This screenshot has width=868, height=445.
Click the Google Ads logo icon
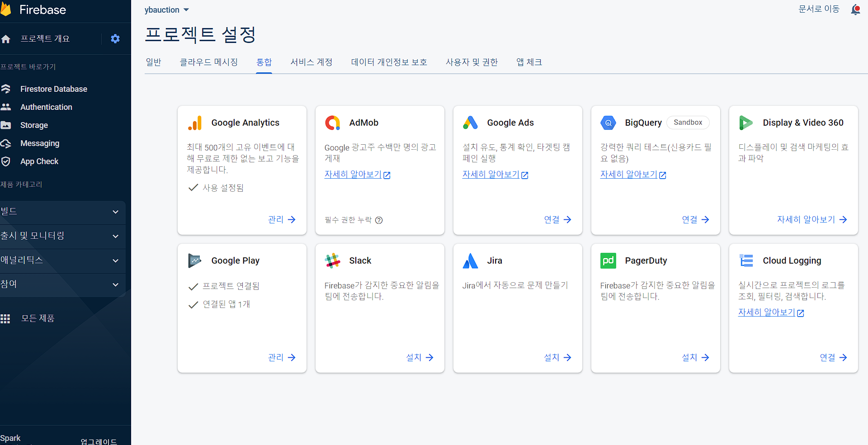[470, 123]
